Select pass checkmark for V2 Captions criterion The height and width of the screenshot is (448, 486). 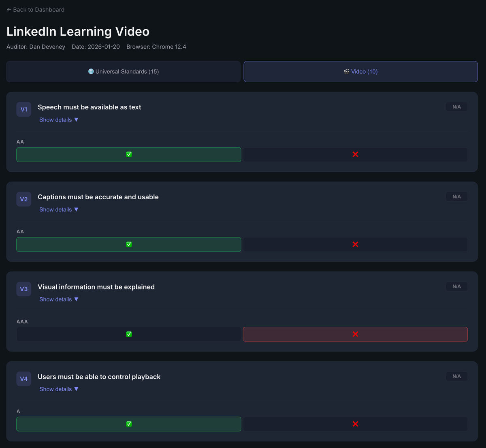point(129,245)
